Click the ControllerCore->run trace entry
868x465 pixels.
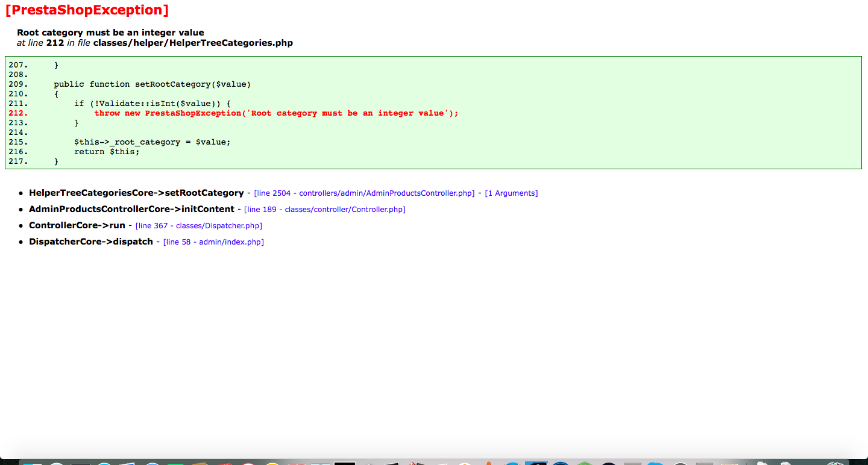77,225
